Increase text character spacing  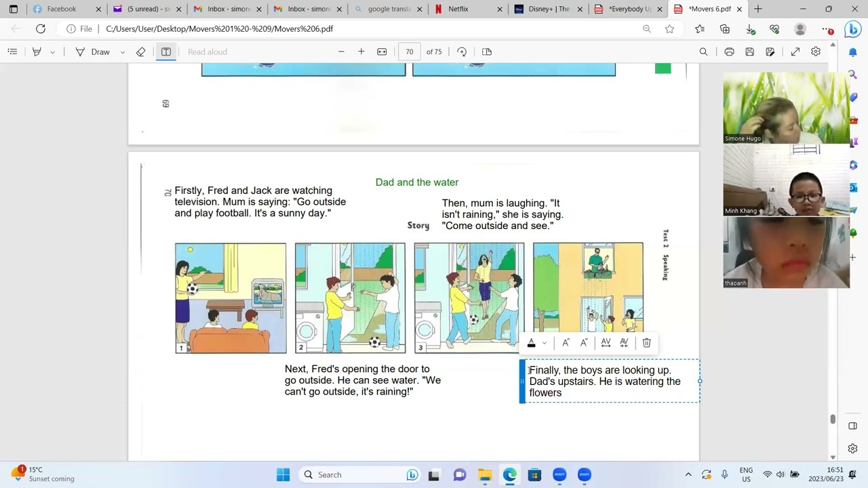(606, 343)
